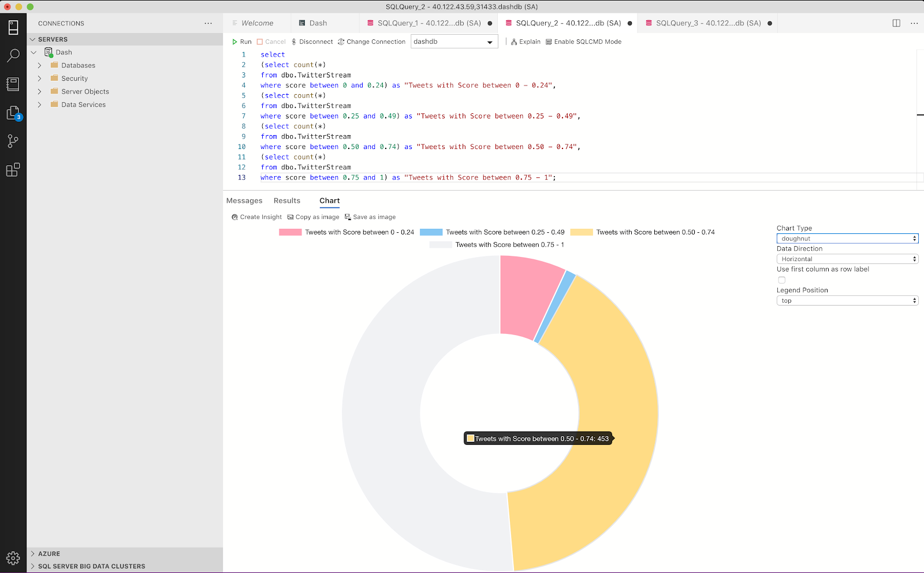This screenshot has width=924, height=573.
Task: Open the Source Control icon
Action: pos(13,141)
